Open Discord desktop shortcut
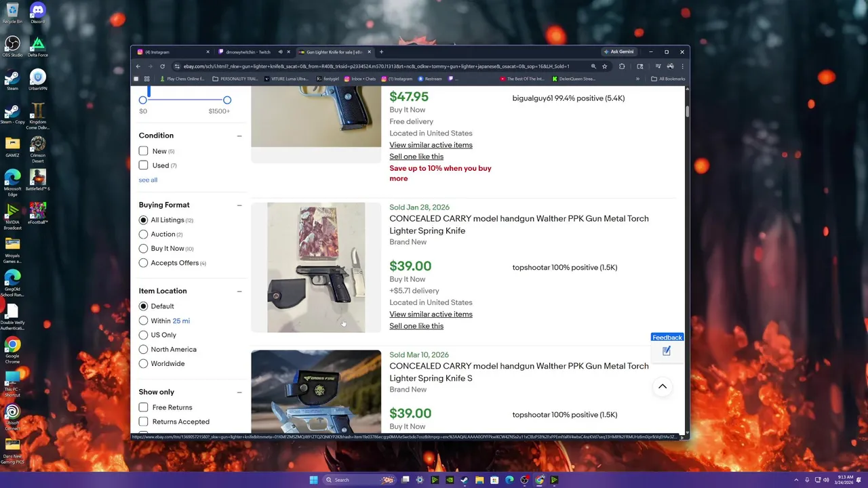The width and height of the screenshot is (868, 488). [x=37, y=13]
